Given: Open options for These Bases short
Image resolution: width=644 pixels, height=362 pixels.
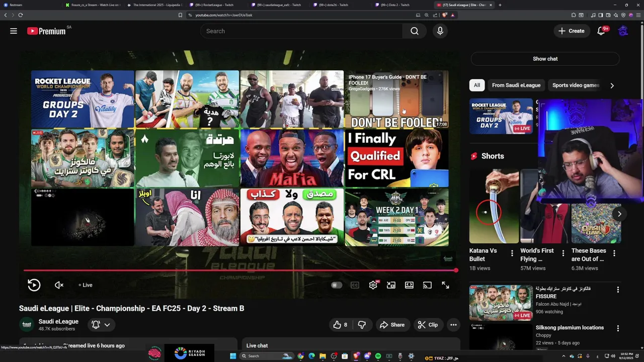Looking at the screenshot, I should (614, 253).
